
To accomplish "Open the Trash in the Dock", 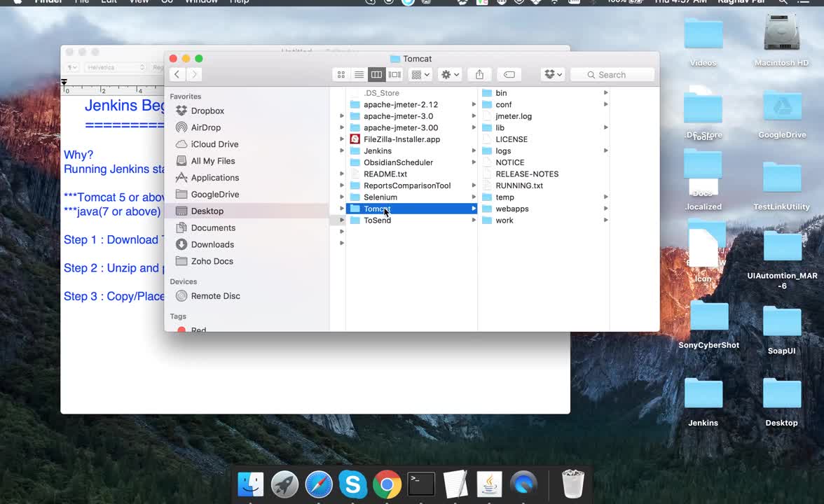I will pos(573,484).
